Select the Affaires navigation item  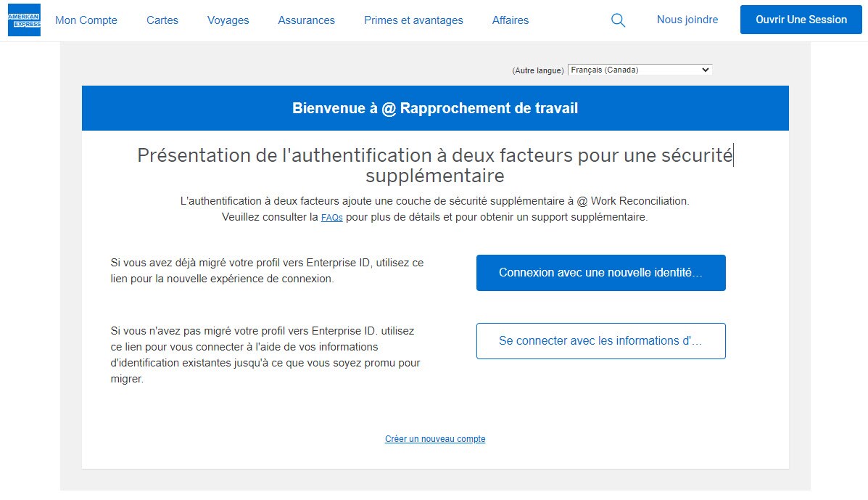[510, 20]
